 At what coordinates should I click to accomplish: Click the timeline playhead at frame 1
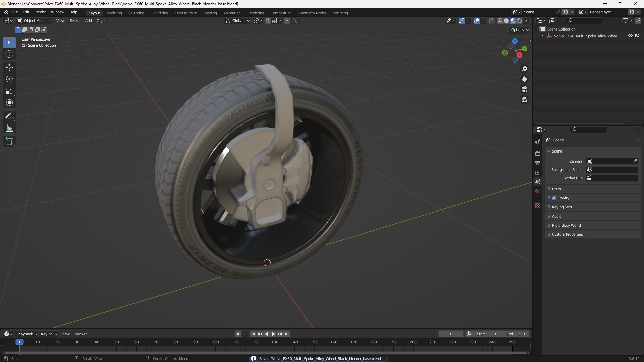[19, 342]
